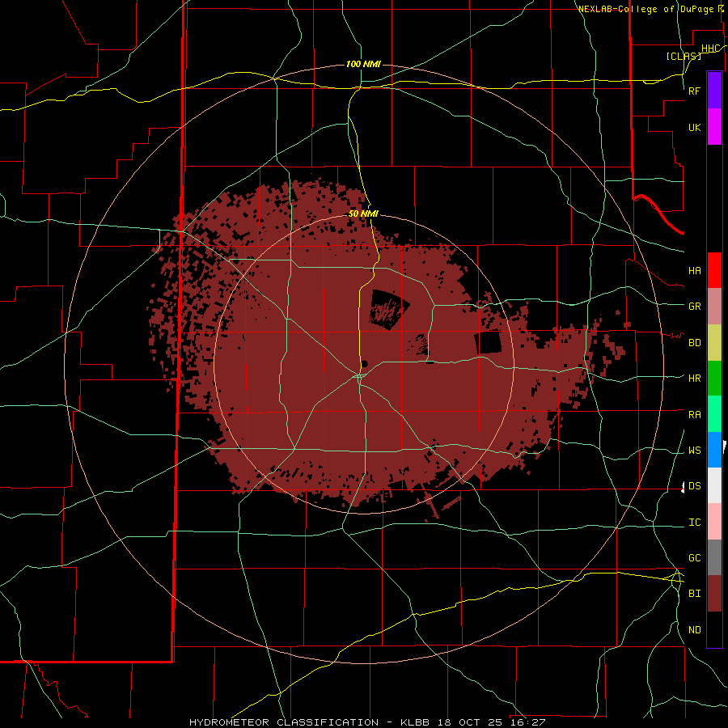728x728 pixels.
Task: Click the DS legend label
Action: pos(695,486)
